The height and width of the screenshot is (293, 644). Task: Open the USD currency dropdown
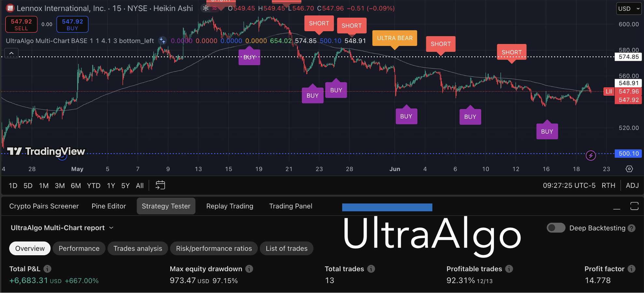[x=629, y=9]
